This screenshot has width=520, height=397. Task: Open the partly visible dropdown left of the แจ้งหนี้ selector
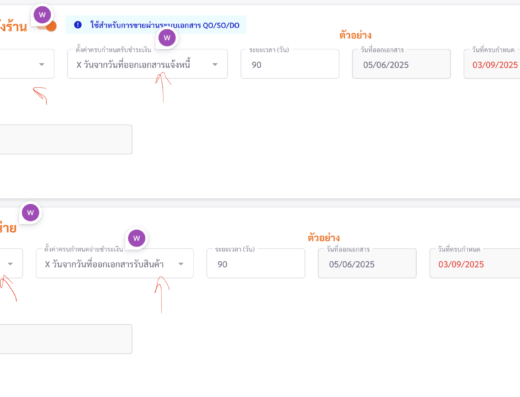tap(27, 64)
